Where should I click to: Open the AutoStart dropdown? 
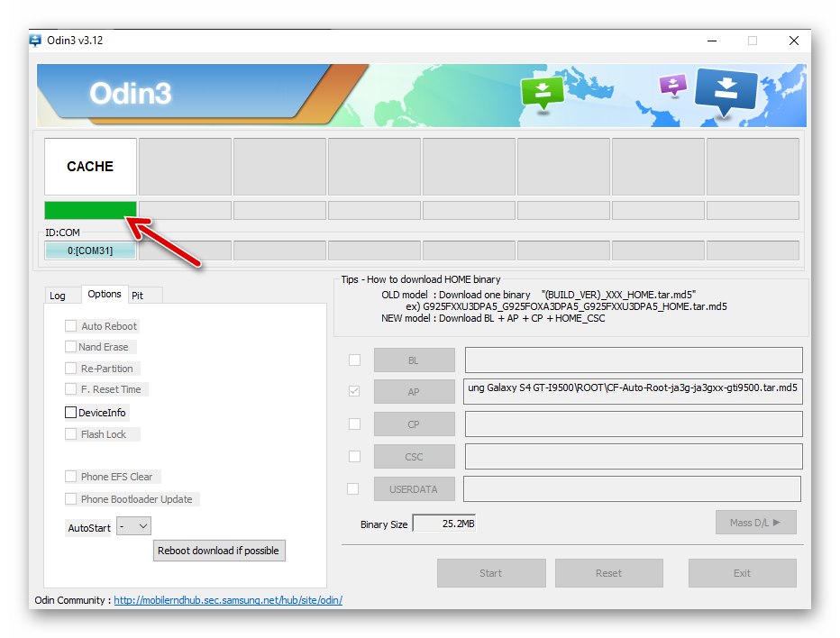pyautogui.click(x=133, y=526)
